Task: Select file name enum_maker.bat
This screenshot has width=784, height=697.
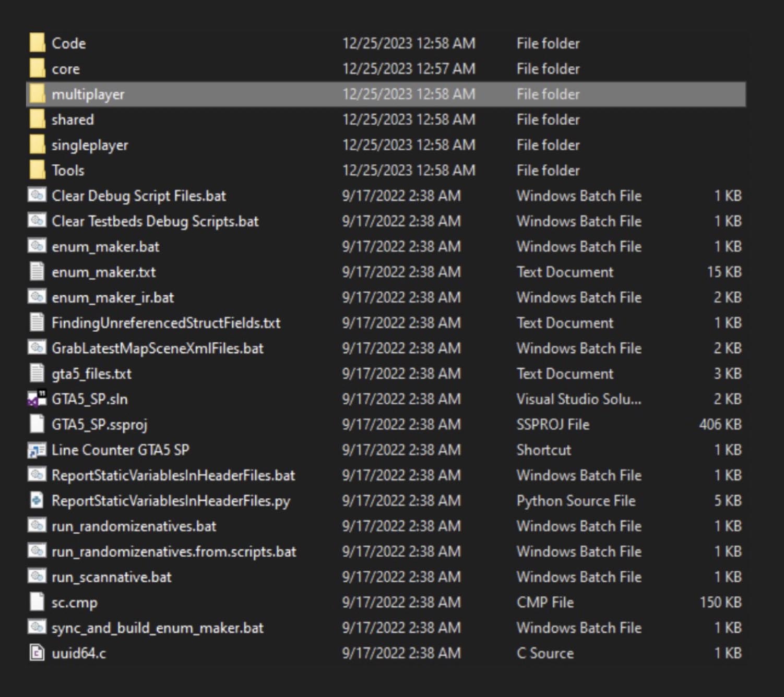Action: (x=105, y=247)
